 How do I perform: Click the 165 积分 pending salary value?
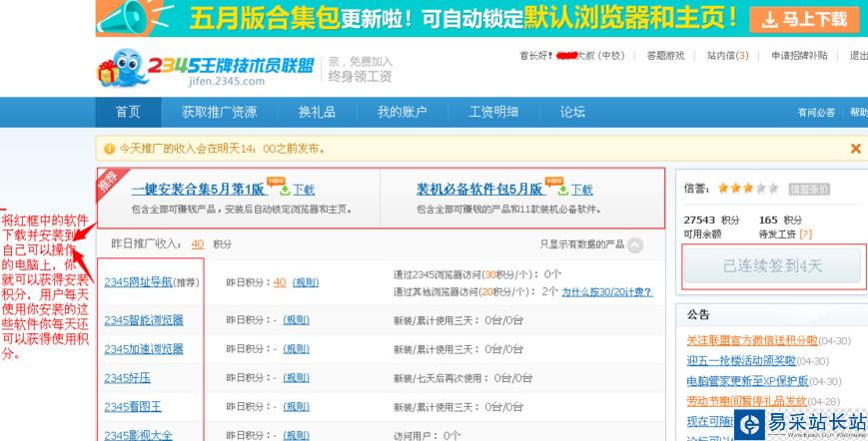780,220
